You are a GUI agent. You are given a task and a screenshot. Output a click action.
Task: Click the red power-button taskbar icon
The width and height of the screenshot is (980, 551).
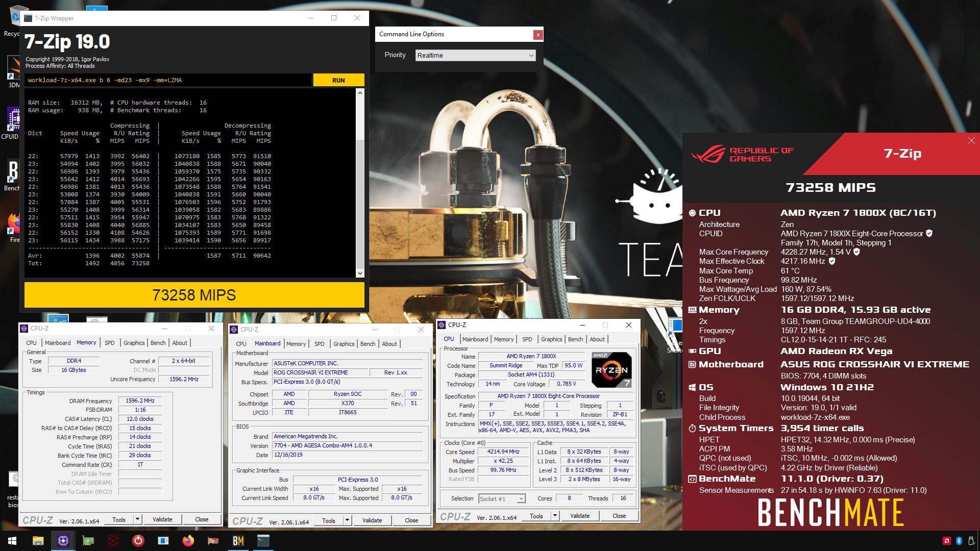pyautogui.click(x=138, y=541)
